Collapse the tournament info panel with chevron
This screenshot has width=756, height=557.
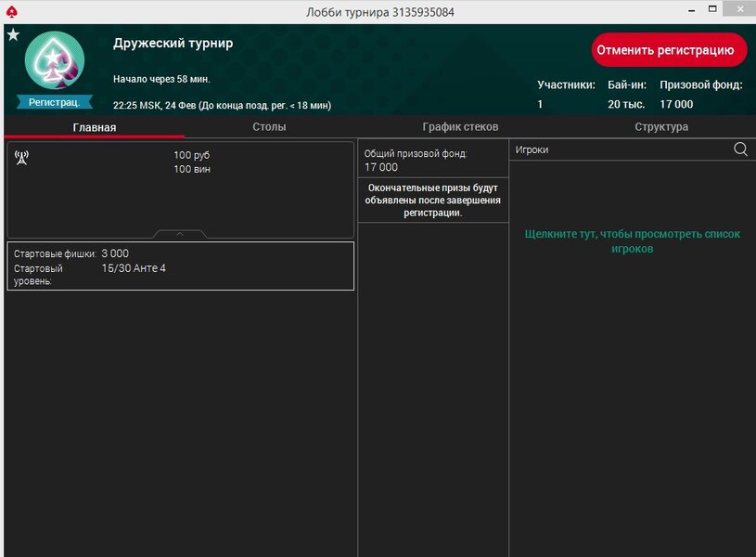point(180,234)
